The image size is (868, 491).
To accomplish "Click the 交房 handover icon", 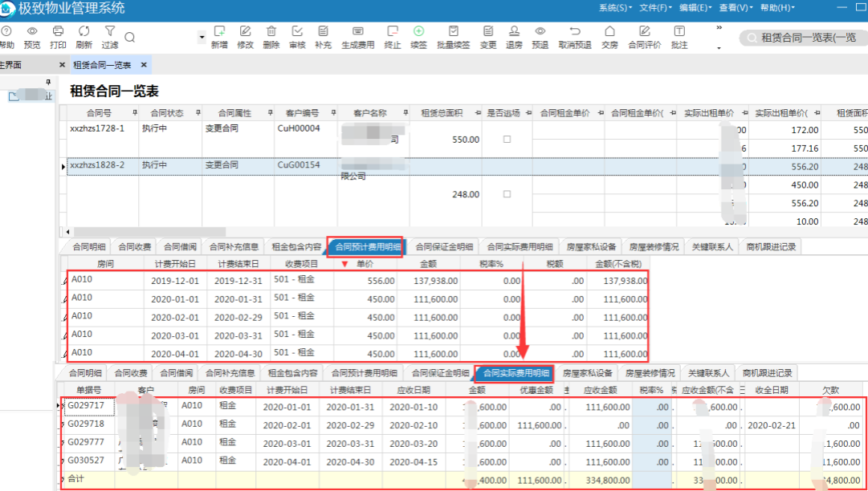I will click(610, 37).
